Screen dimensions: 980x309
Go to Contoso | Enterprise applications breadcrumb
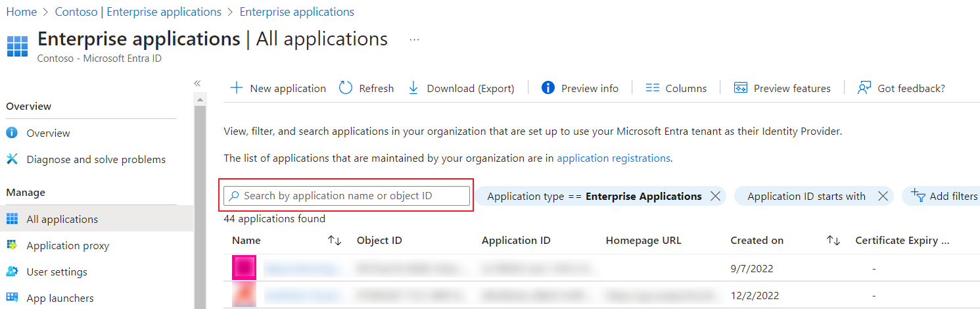[138, 12]
